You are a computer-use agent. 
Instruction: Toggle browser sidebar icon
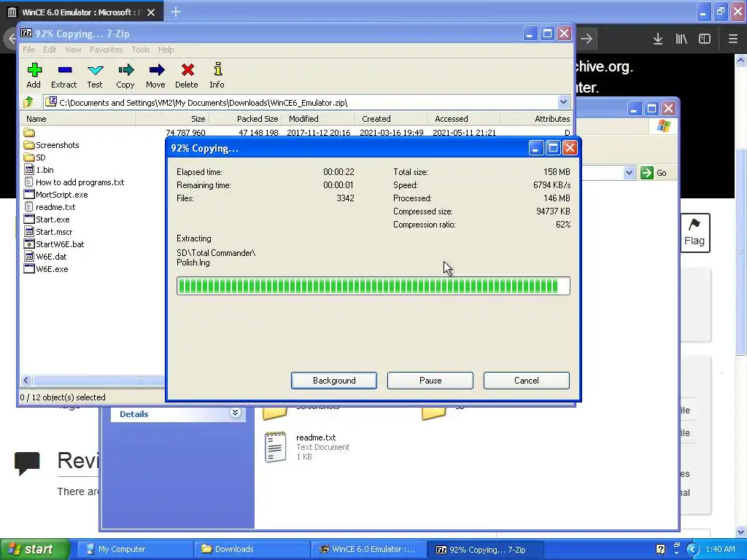pos(705,39)
